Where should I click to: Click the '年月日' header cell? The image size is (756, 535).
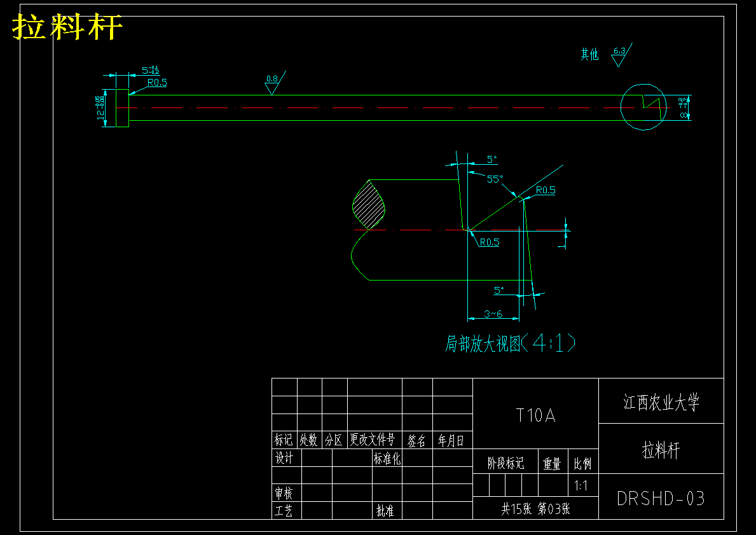(x=451, y=440)
